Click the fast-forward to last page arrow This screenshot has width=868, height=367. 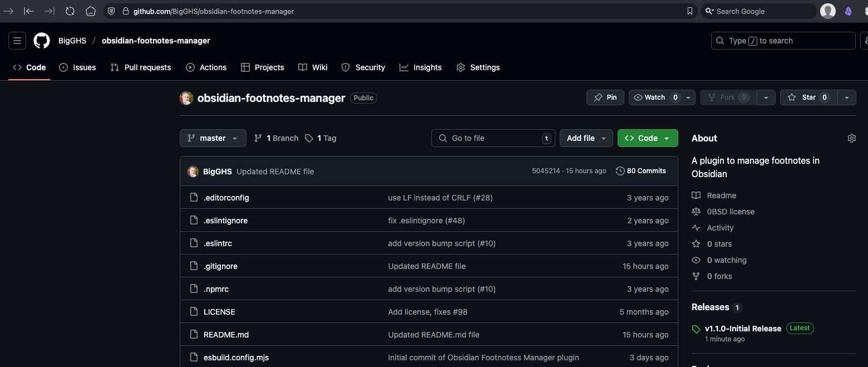click(x=50, y=11)
